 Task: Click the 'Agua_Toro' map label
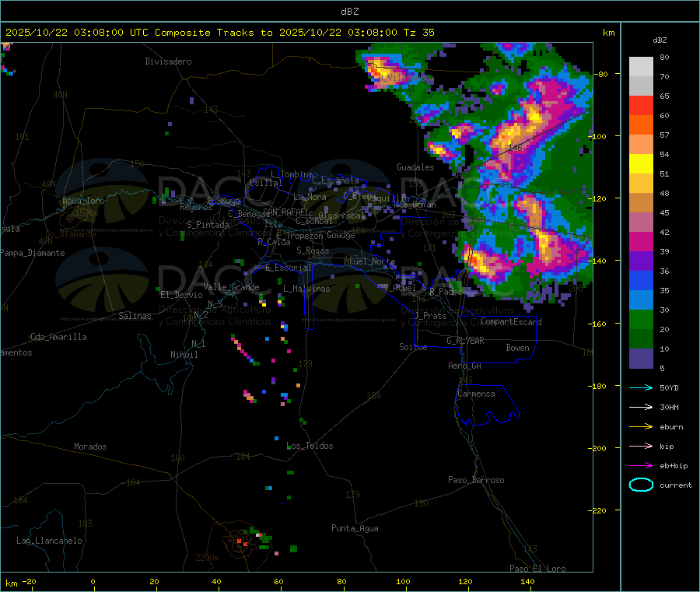pyautogui.click(x=83, y=201)
